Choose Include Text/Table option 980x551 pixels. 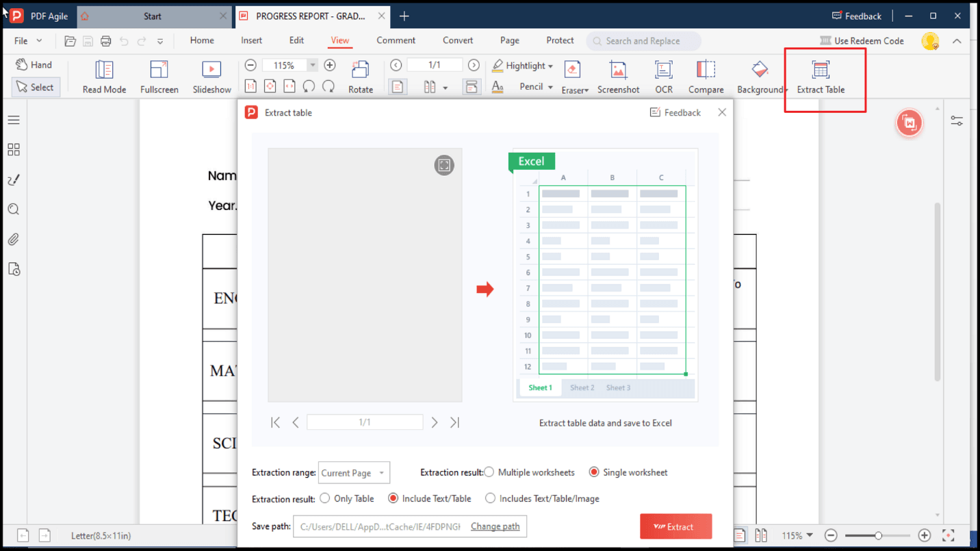coord(430,498)
